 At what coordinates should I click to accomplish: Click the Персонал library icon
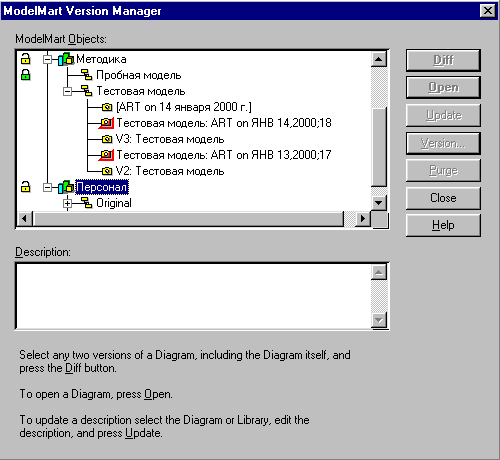pyautogui.click(x=66, y=187)
